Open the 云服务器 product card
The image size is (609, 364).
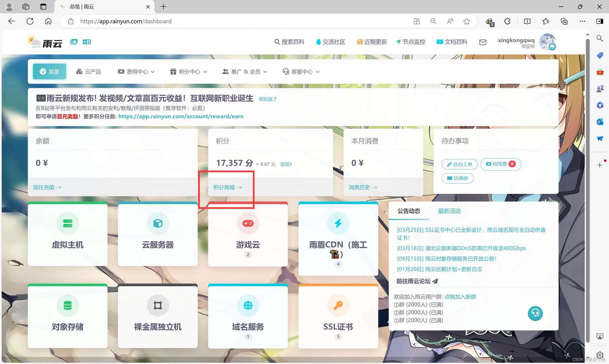tap(158, 234)
